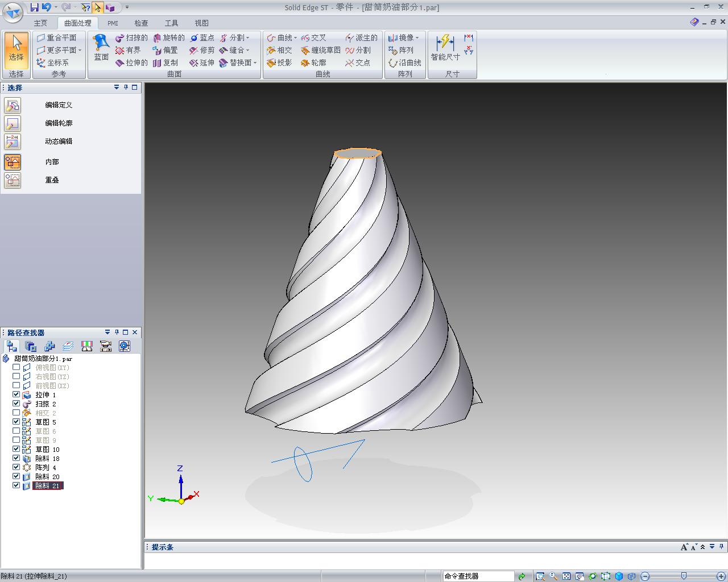This screenshot has width=728, height=582.
Task: Check the 草图 6 checkbox
Action: click(x=16, y=431)
